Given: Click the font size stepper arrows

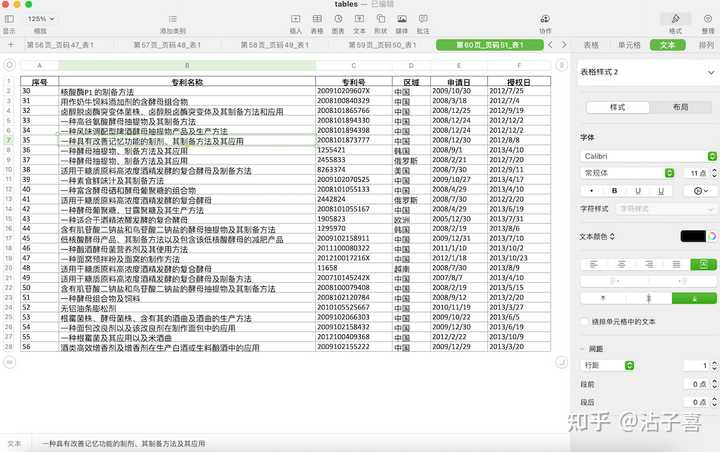Looking at the screenshot, I should coord(714,173).
